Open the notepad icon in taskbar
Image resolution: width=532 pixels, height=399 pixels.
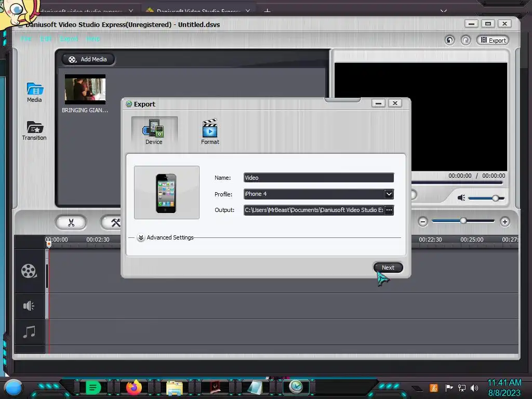pos(255,388)
